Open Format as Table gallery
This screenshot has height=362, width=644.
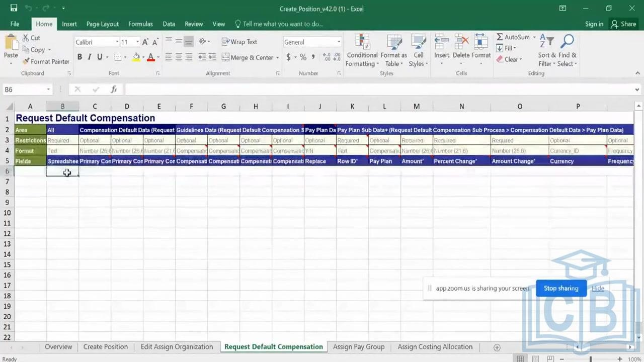[x=393, y=51]
